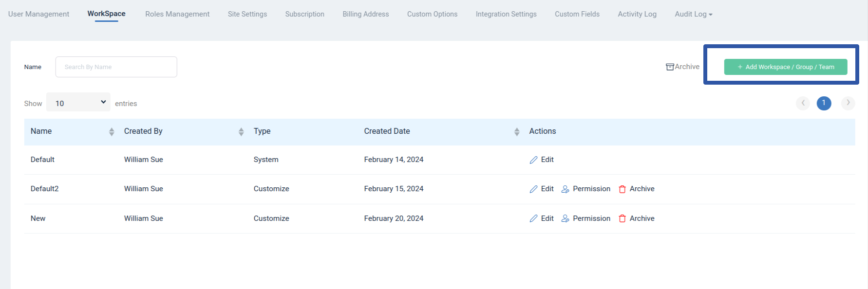Focus the Search By Name field

click(116, 67)
